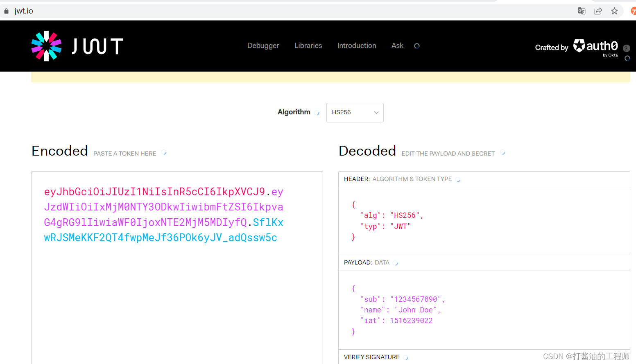Open the HS256 algorithm dropdown
Viewport: 636px width, 364px height.
[x=355, y=112]
